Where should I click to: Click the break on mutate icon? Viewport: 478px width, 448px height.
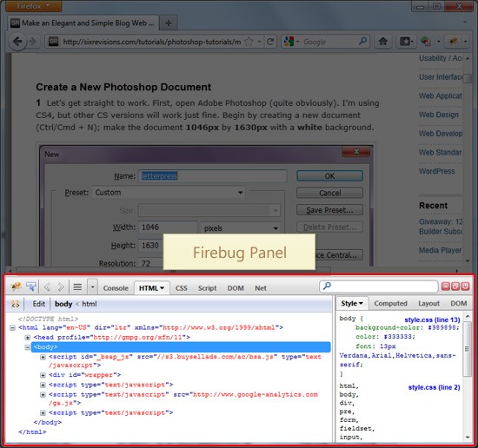[15, 304]
